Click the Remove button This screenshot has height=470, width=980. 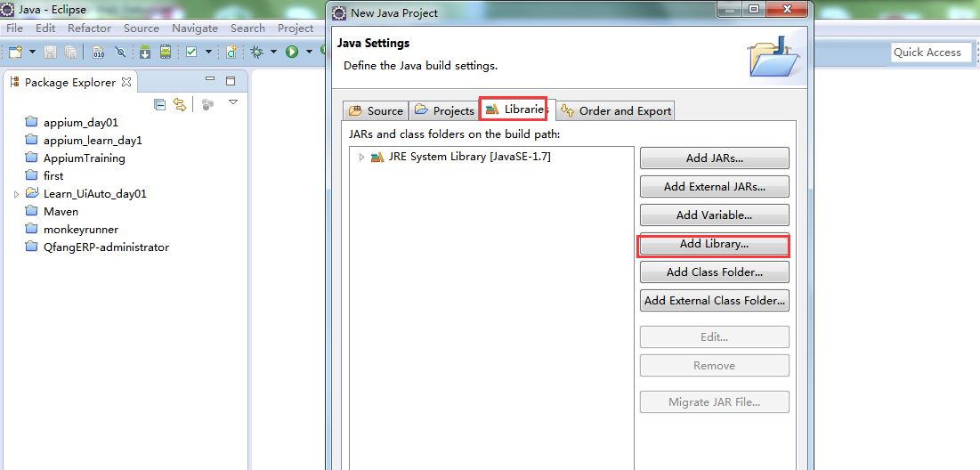pyautogui.click(x=715, y=366)
